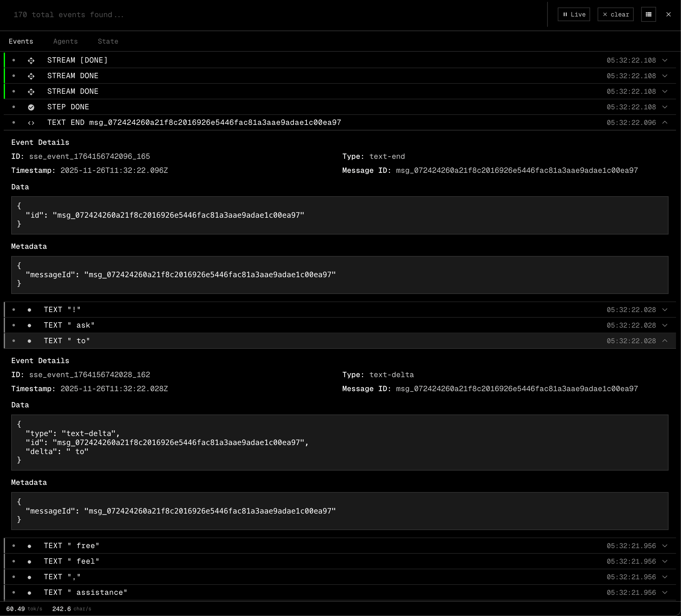This screenshot has height=616, width=681.
Task: Click the green status bar on STREAM [DONE]
Action: [x=4, y=60]
